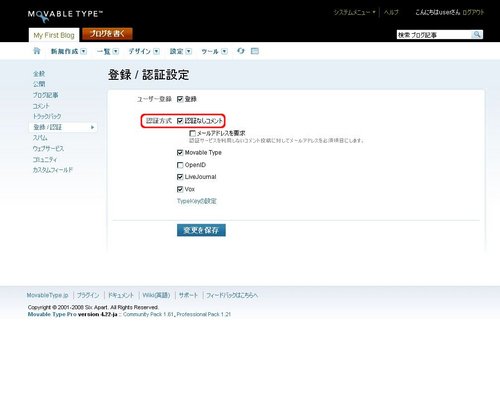The image size is (500, 394).
Task: Uncheck the Vox checkbox
Action: (x=180, y=189)
